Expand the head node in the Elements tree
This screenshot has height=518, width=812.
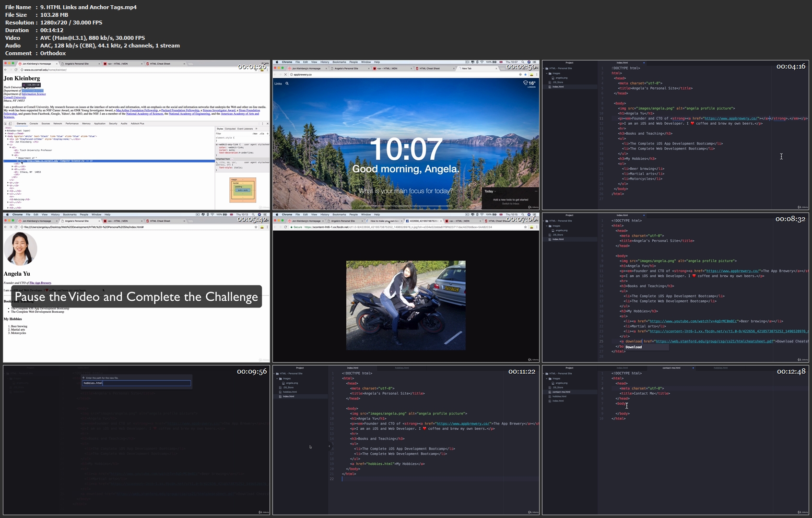coord(6,133)
